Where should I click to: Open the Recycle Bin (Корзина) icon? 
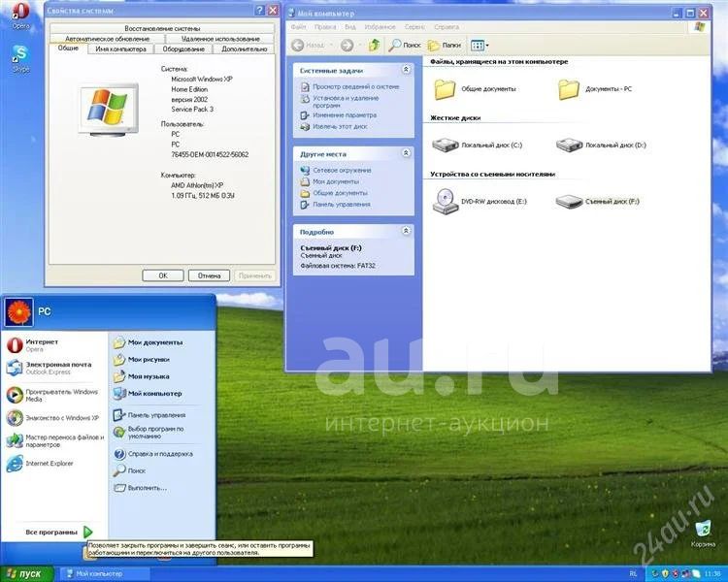(x=703, y=533)
